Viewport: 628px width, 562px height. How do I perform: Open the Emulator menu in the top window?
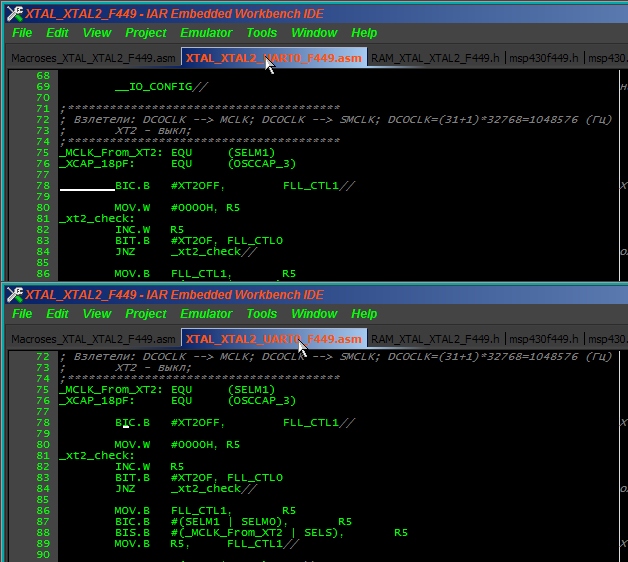click(206, 33)
